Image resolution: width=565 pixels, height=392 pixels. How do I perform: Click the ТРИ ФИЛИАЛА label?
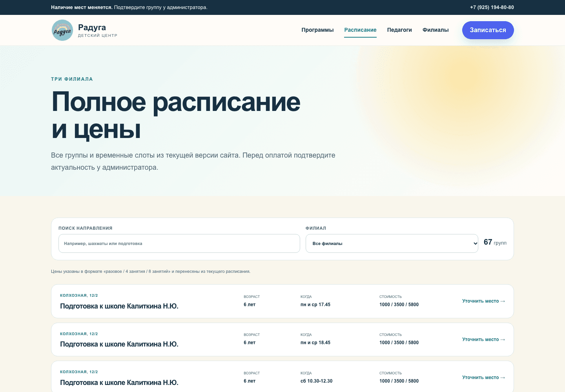tap(72, 79)
